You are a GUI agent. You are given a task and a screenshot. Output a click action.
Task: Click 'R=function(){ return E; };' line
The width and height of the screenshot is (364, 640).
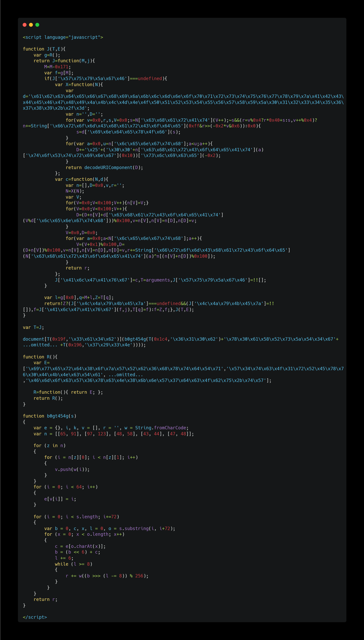click(68, 392)
